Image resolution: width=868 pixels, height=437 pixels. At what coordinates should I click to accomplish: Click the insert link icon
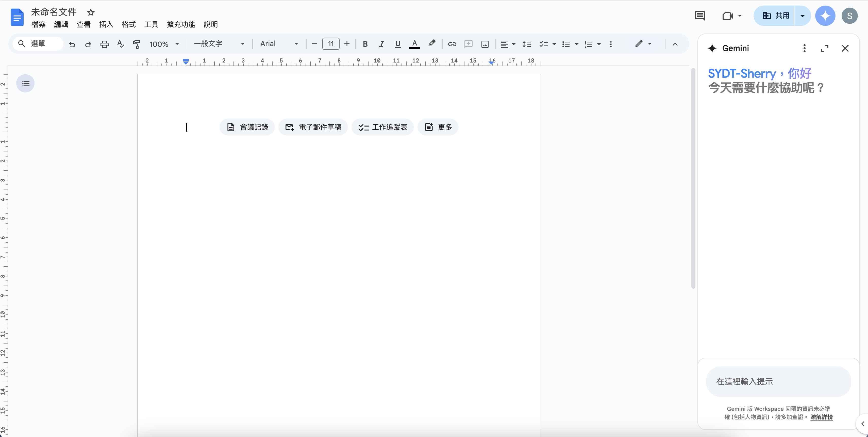452,44
